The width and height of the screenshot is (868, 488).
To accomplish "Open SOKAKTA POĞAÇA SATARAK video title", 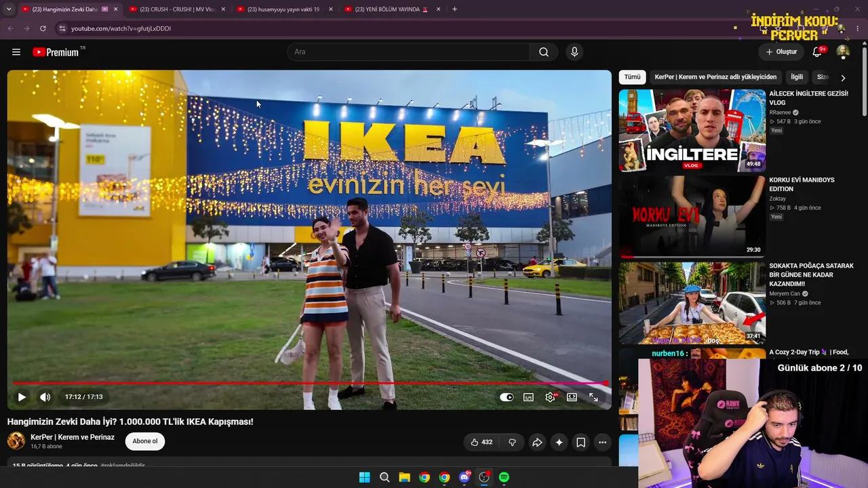I will point(811,274).
